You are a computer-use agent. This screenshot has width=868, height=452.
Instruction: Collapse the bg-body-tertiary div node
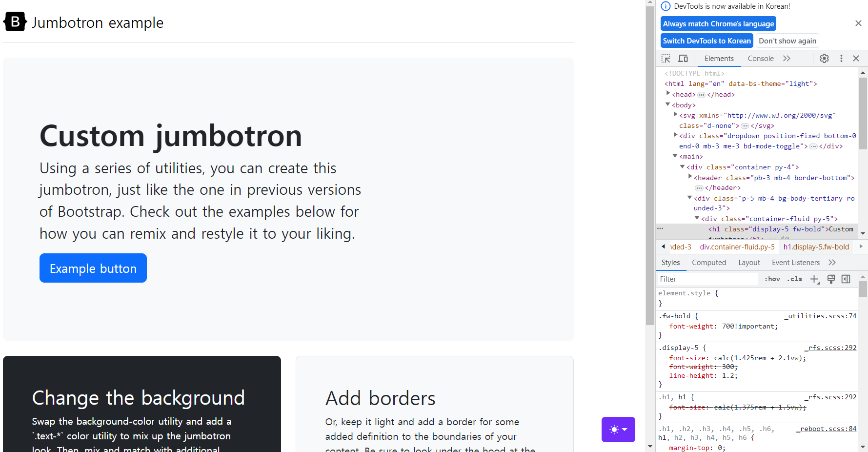[x=690, y=198]
